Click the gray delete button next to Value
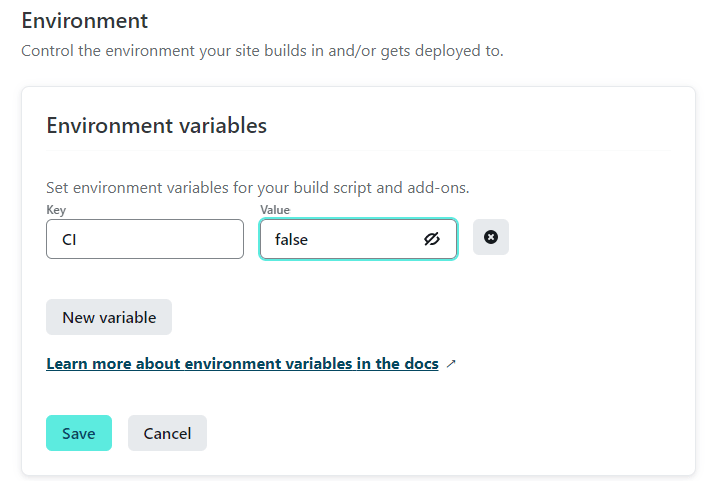 pyautogui.click(x=491, y=237)
